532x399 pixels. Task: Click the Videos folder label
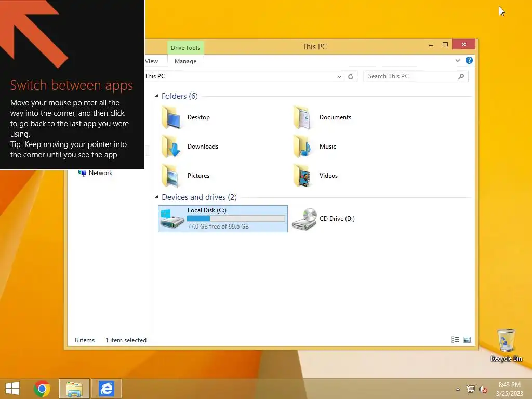[x=328, y=176]
